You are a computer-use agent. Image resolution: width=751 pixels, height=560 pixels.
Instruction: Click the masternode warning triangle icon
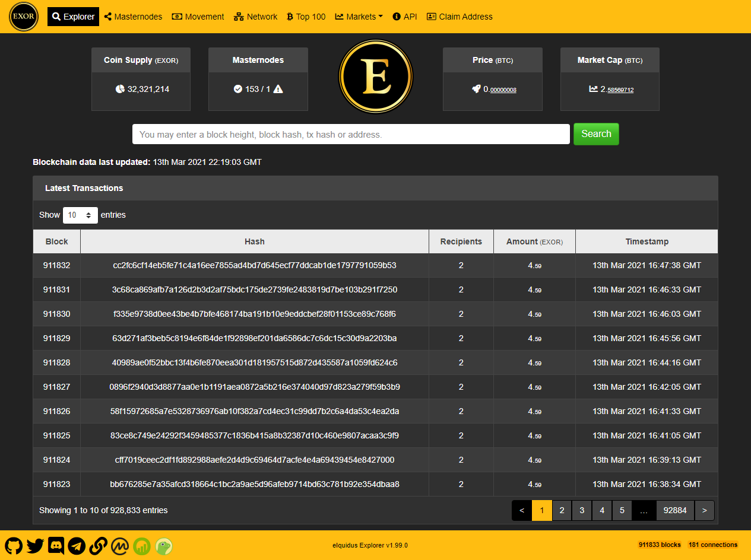[278, 89]
